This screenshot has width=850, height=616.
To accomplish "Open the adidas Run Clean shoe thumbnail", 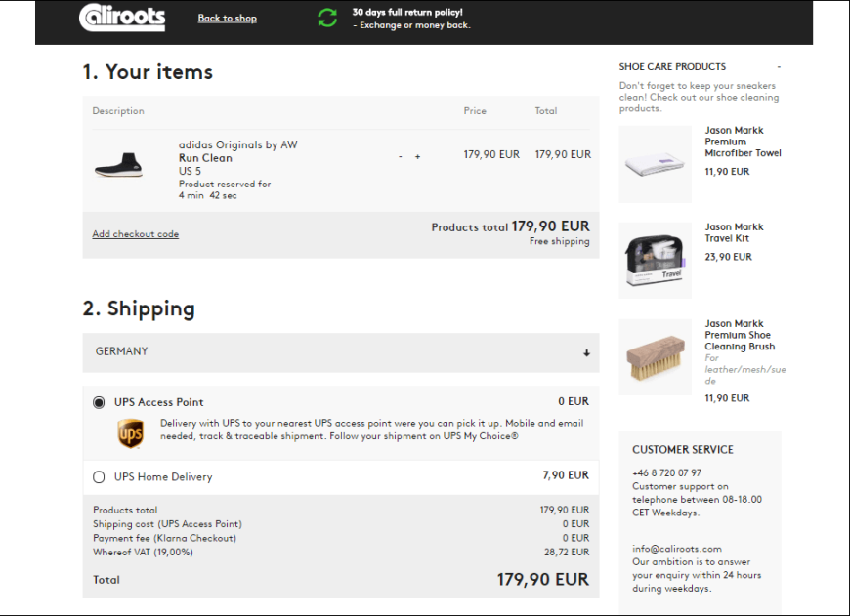I will pyautogui.click(x=119, y=165).
